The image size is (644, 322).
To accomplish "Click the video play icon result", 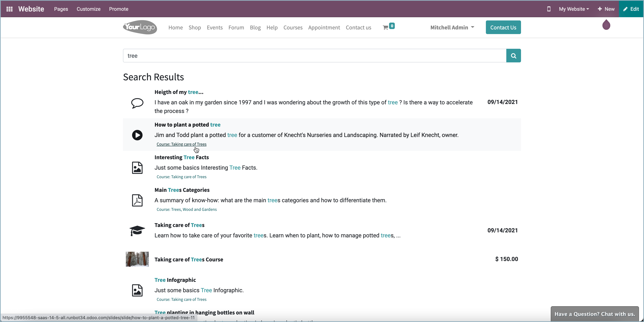I will pos(137,135).
